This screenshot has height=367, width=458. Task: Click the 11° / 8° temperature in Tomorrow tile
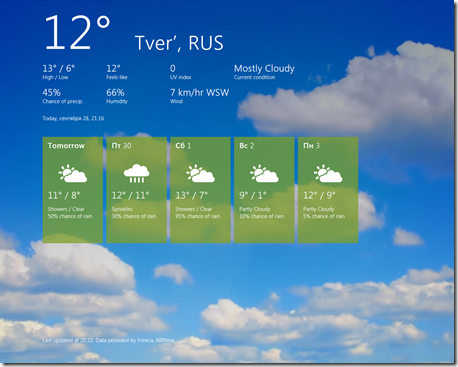64,195
